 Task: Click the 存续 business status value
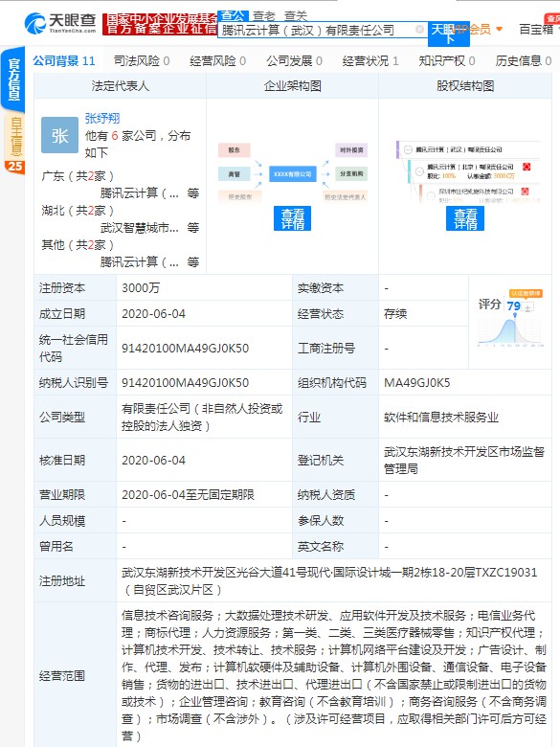tap(395, 314)
